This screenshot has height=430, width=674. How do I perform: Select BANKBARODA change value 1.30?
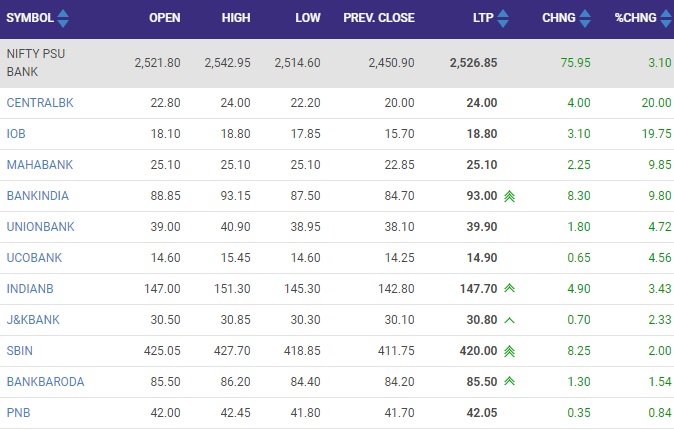coord(579,381)
